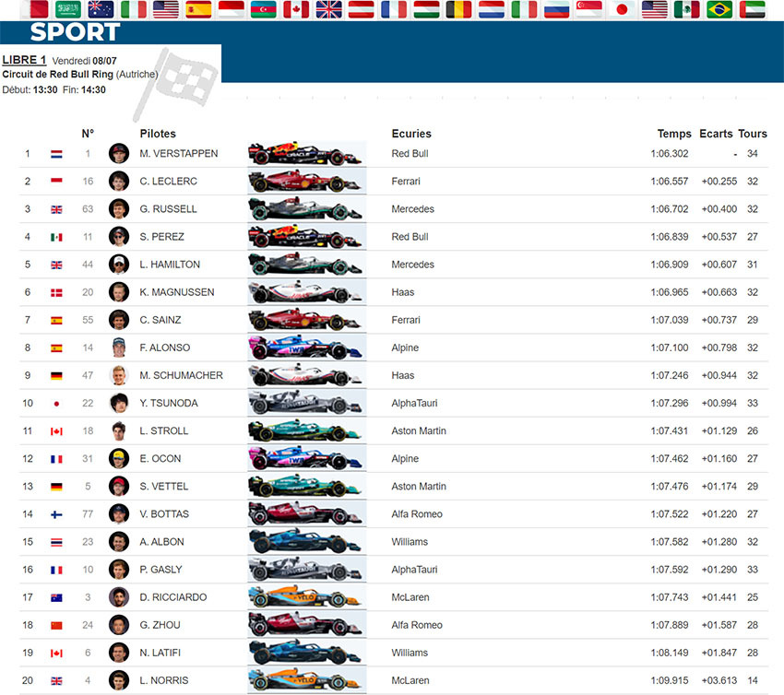
Task: Click the Red Bull car image in Verstappen's row
Action: pos(306,154)
